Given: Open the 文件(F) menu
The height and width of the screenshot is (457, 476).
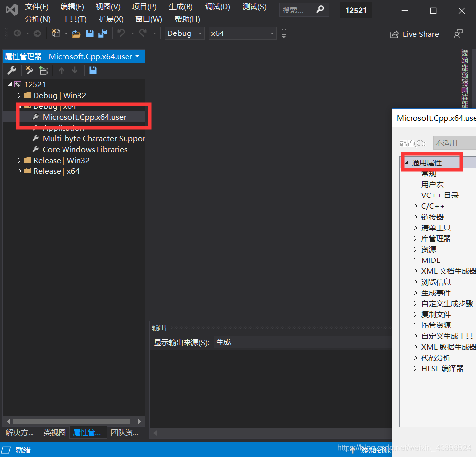Looking at the screenshot, I should pyautogui.click(x=37, y=7).
